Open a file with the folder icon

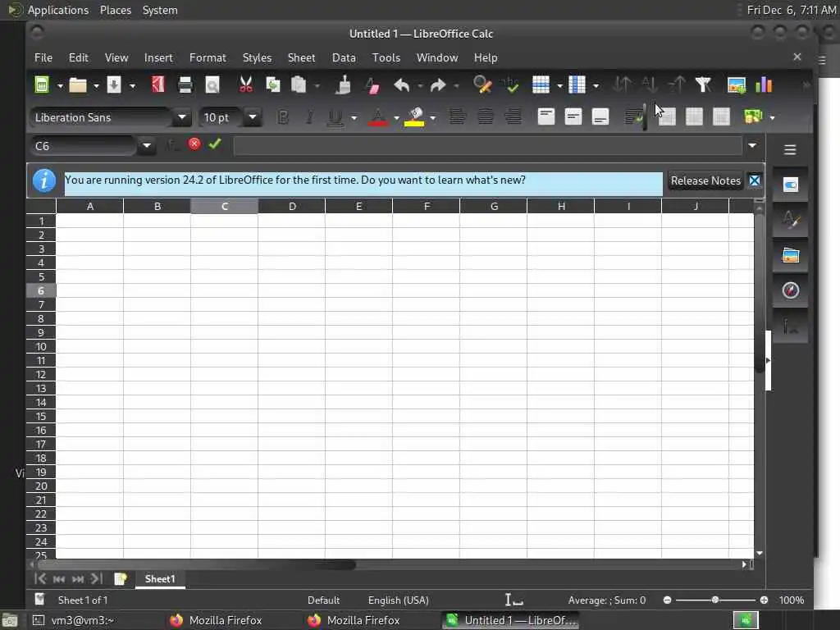(78, 84)
